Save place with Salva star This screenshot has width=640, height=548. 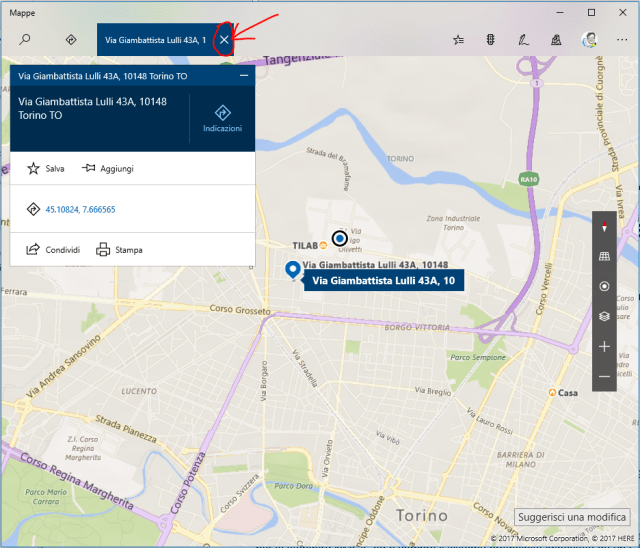point(46,169)
